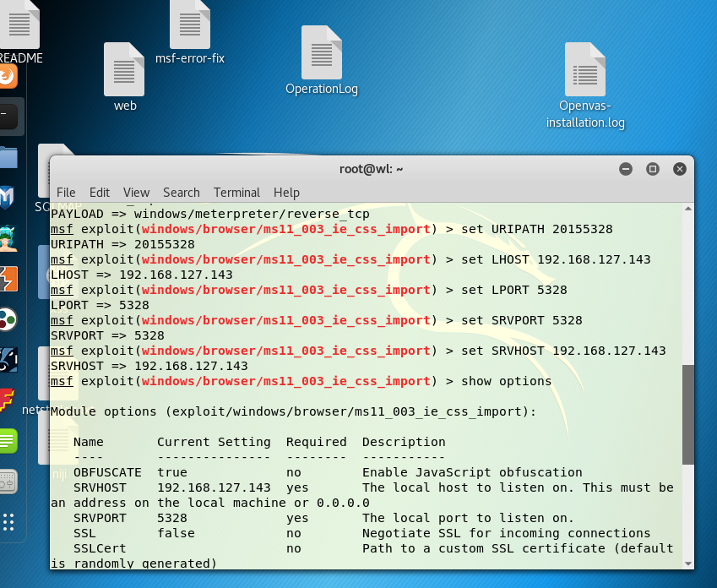Maximize the root@wl terminal window
Viewport: 717px width, 588px height.
(x=653, y=169)
